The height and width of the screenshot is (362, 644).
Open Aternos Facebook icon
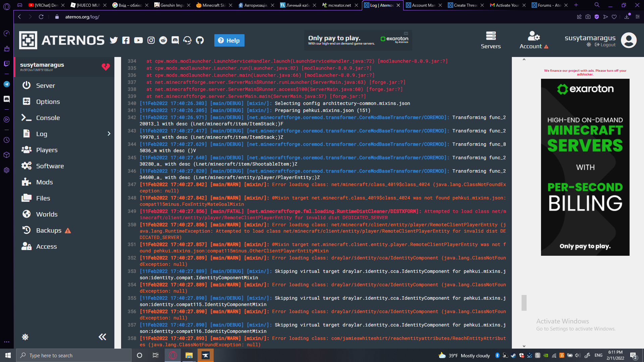pos(126,40)
